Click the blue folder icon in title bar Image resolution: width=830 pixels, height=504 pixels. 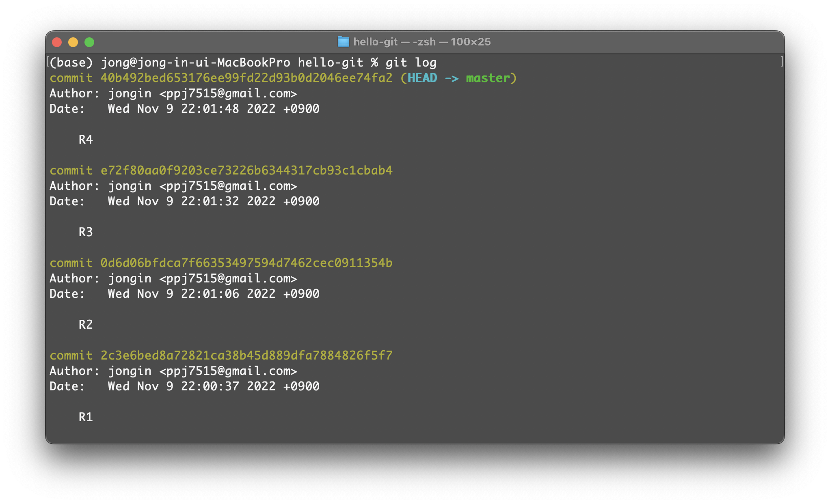pyautogui.click(x=343, y=42)
